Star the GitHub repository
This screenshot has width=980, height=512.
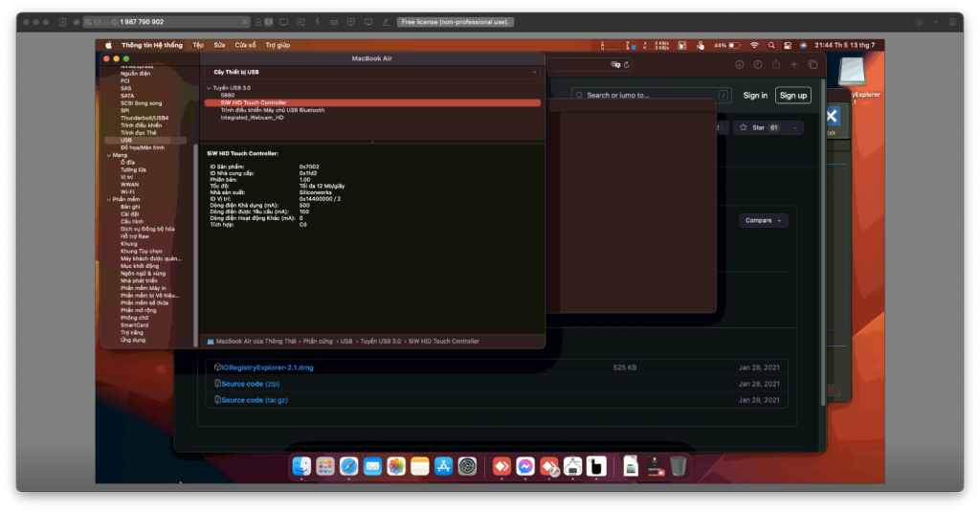pyautogui.click(x=761, y=127)
